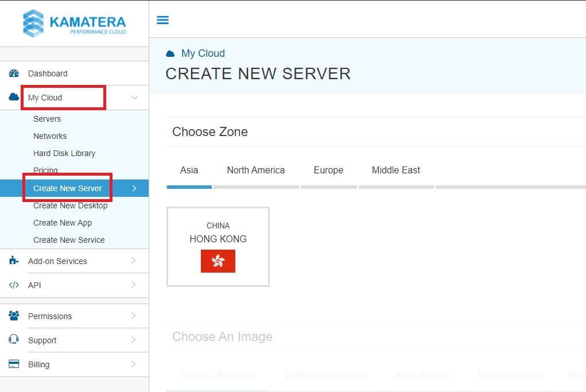The image size is (586, 392).
Task: Open the My Cloud menu item
Action: tap(75, 98)
